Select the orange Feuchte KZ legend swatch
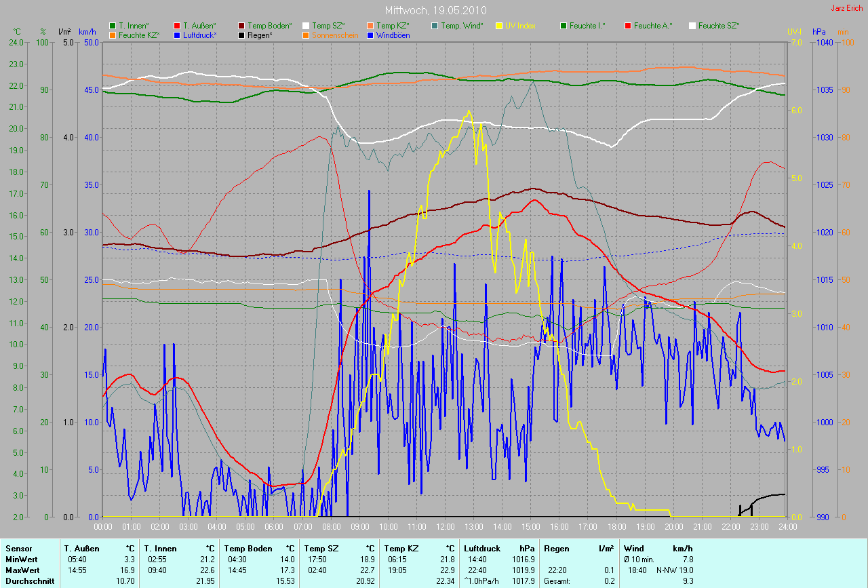The height and width of the screenshot is (588, 868). tap(113, 35)
